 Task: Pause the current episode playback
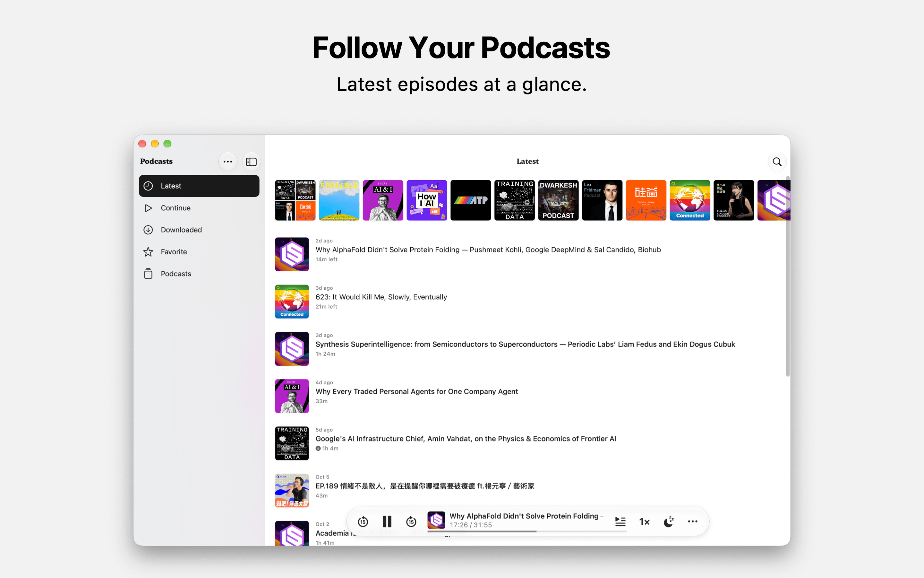[387, 521]
